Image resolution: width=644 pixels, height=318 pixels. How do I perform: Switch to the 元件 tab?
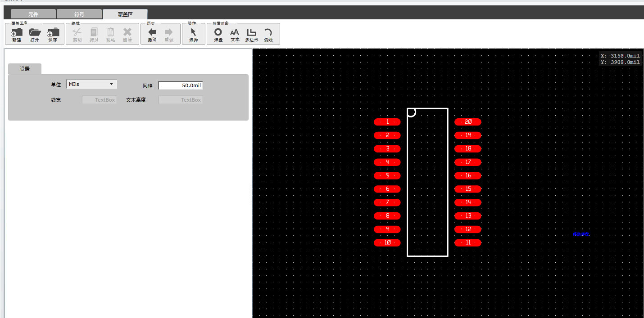point(33,14)
